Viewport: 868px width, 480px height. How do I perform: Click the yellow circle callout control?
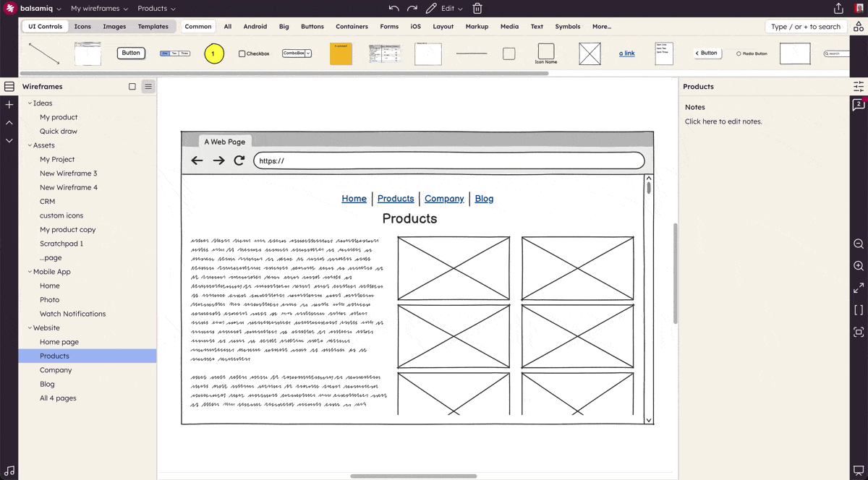tap(214, 53)
